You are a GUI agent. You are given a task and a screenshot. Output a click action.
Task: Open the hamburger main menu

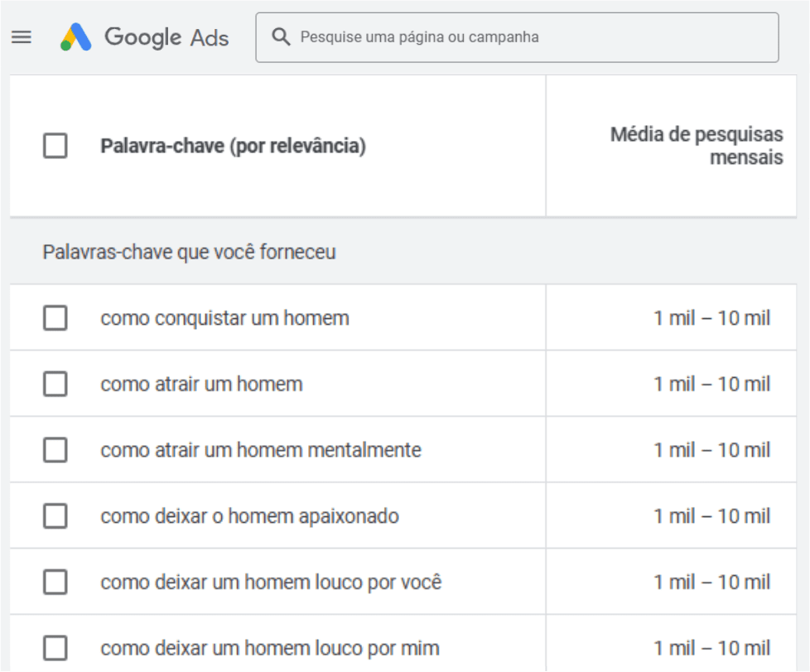(21, 37)
